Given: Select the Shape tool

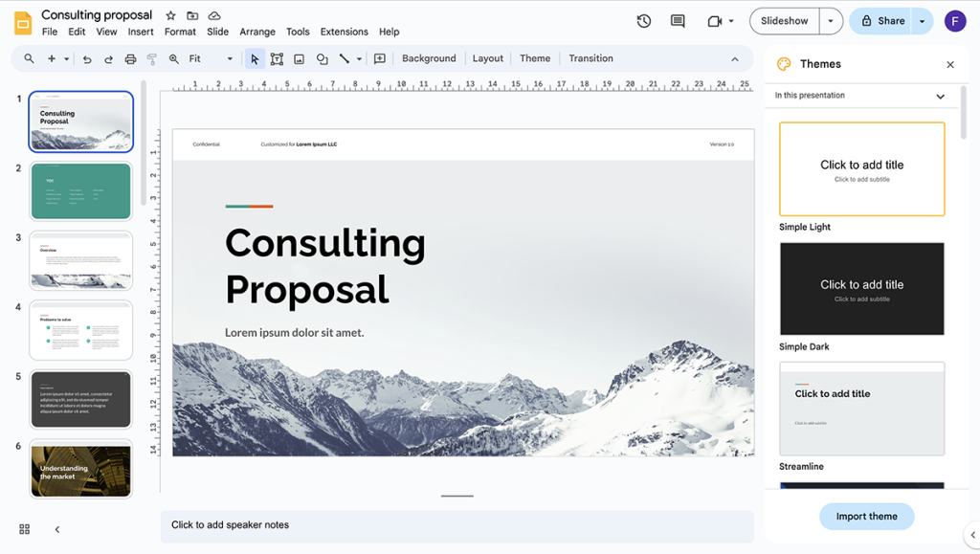Looking at the screenshot, I should [322, 58].
